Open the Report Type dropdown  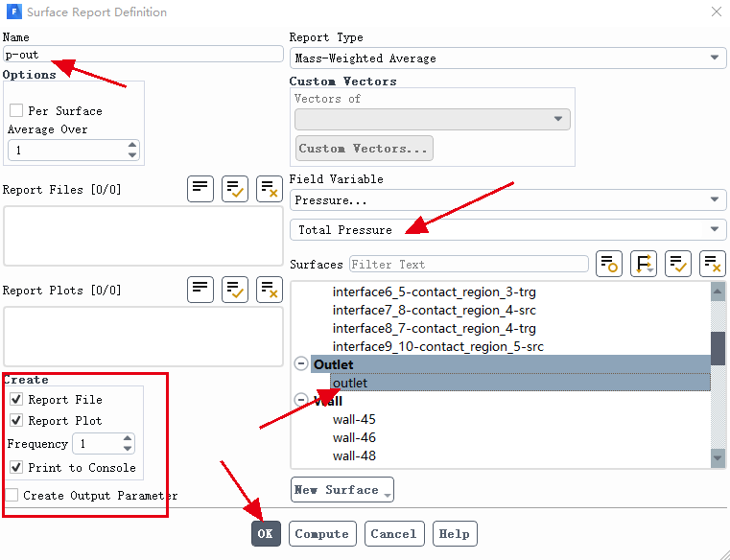(507, 58)
